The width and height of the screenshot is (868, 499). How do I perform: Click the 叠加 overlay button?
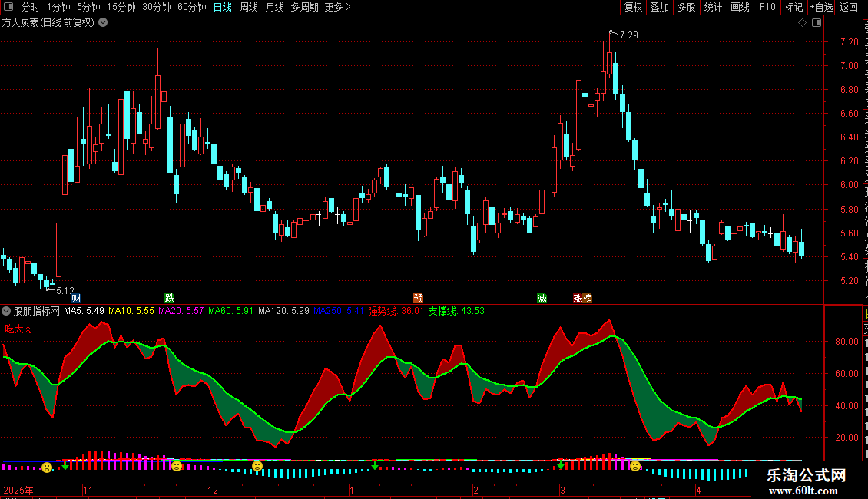pos(659,7)
